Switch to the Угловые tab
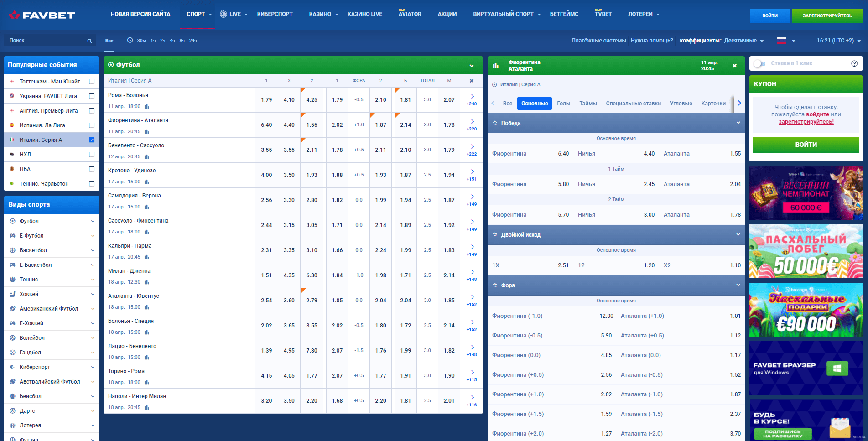868x441 pixels. point(681,104)
